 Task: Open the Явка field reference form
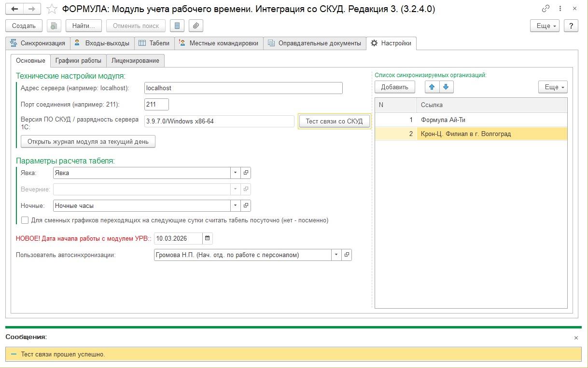[x=246, y=173]
